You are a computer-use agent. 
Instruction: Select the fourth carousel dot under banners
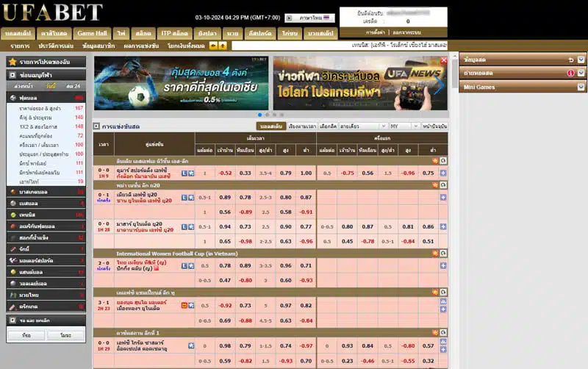pyautogui.click(x=282, y=115)
